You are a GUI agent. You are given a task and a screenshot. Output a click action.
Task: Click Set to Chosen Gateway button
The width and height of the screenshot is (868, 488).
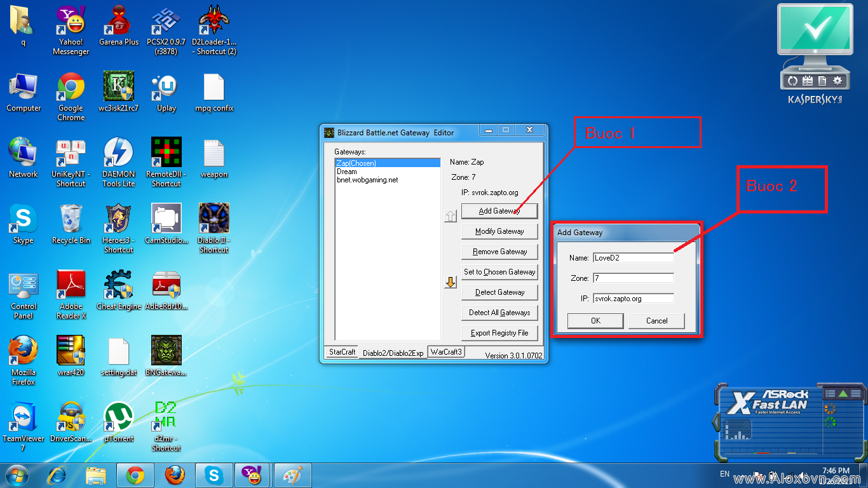(499, 272)
